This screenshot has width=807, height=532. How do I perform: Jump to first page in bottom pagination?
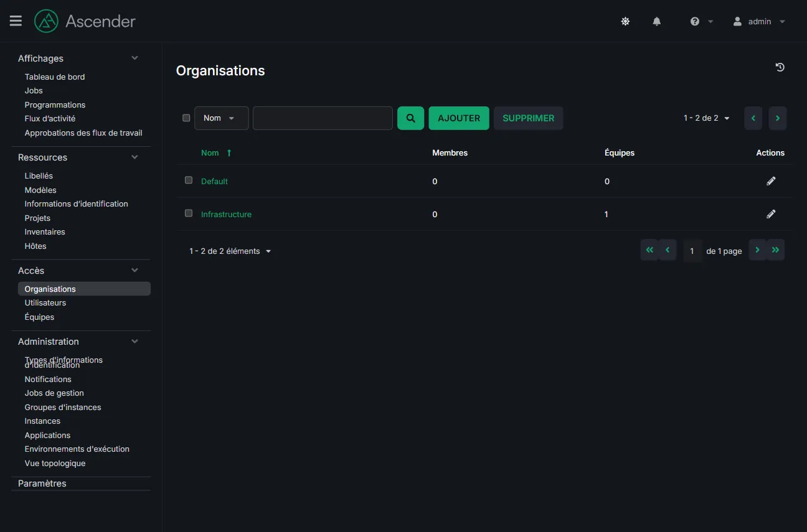(649, 250)
